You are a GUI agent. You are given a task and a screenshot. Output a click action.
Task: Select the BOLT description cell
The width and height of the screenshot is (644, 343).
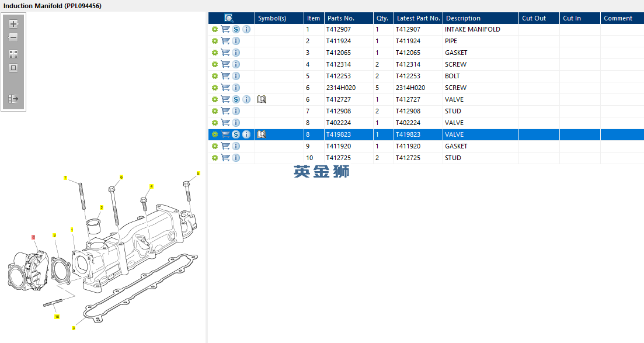point(481,76)
